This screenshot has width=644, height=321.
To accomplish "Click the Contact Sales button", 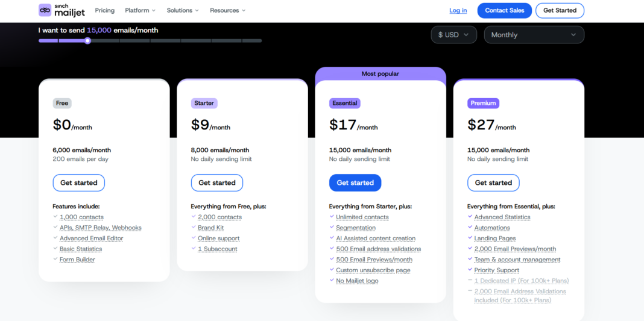I will click(504, 10).
